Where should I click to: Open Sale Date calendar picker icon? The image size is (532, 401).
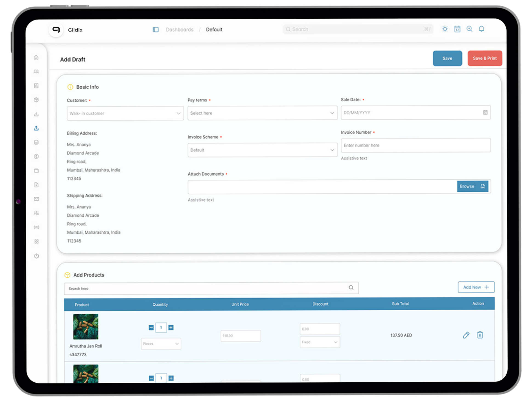click(485, 112)
